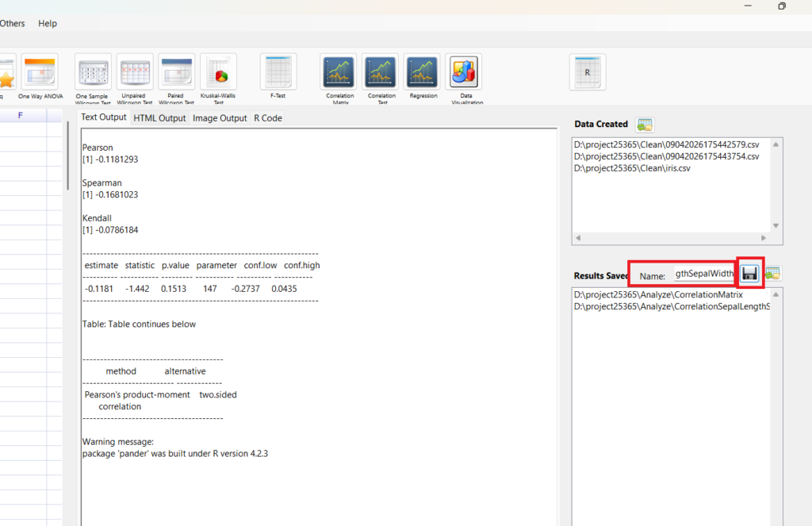This screenshot has width=812, height=526.
Task: Open folder icon next to Data Created
Action: click(x=645, y=125)
